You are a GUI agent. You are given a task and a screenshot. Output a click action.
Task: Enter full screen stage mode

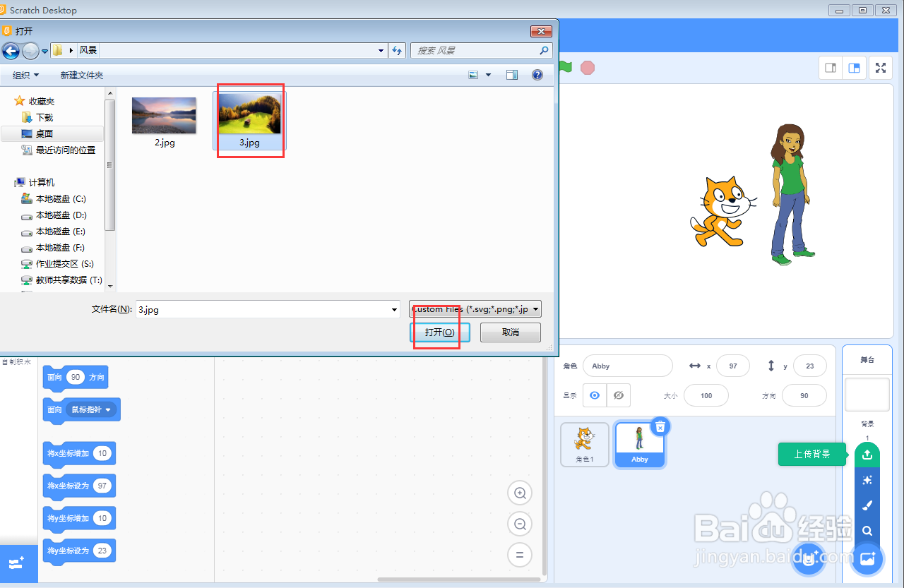881,68
